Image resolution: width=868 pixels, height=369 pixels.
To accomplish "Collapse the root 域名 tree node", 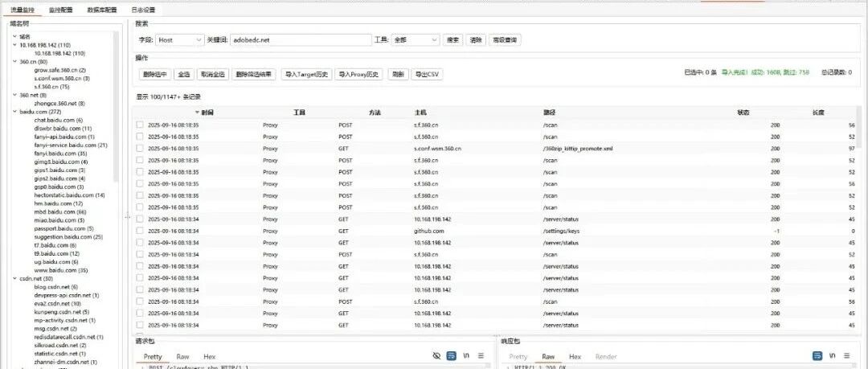I will point(15,36).
